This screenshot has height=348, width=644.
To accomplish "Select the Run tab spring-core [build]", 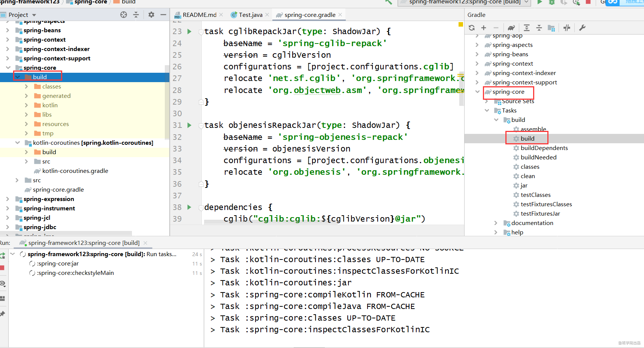I will pos(80,243).
